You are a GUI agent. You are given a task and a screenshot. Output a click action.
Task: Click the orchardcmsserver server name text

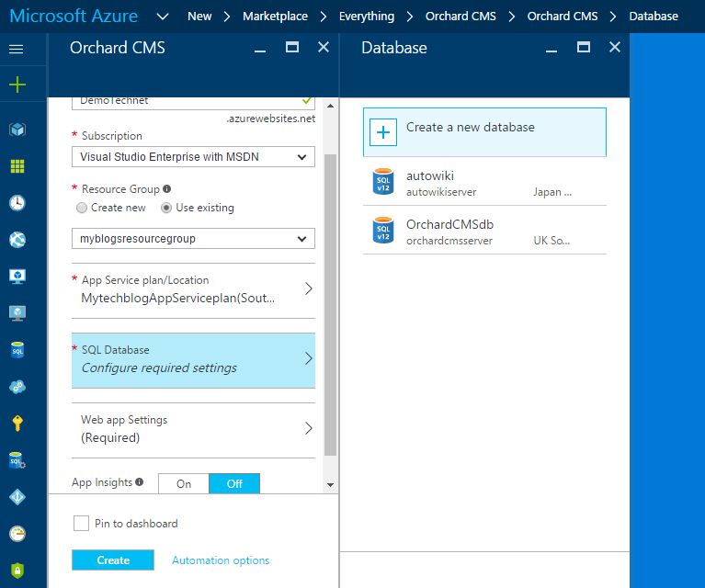click(449, 241)
